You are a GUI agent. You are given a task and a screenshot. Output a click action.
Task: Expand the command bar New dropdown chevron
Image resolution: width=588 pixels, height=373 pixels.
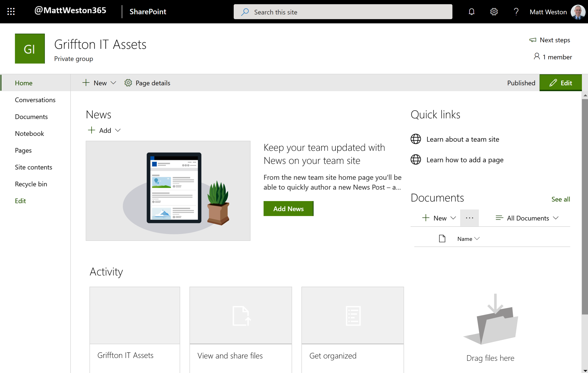[x=113, y=83]
